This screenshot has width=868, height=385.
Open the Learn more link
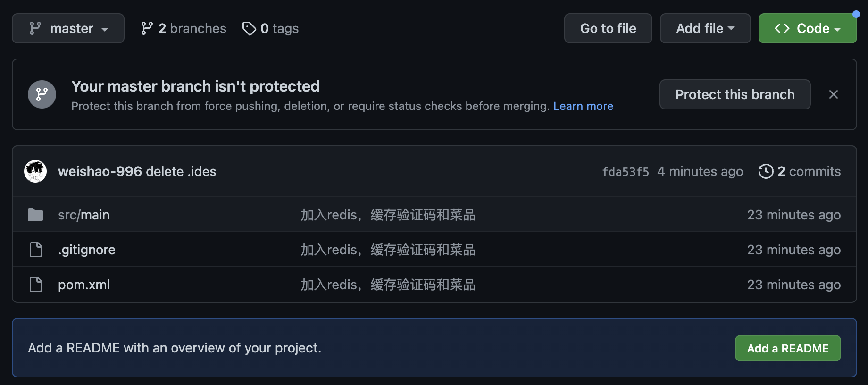[583, 106]
